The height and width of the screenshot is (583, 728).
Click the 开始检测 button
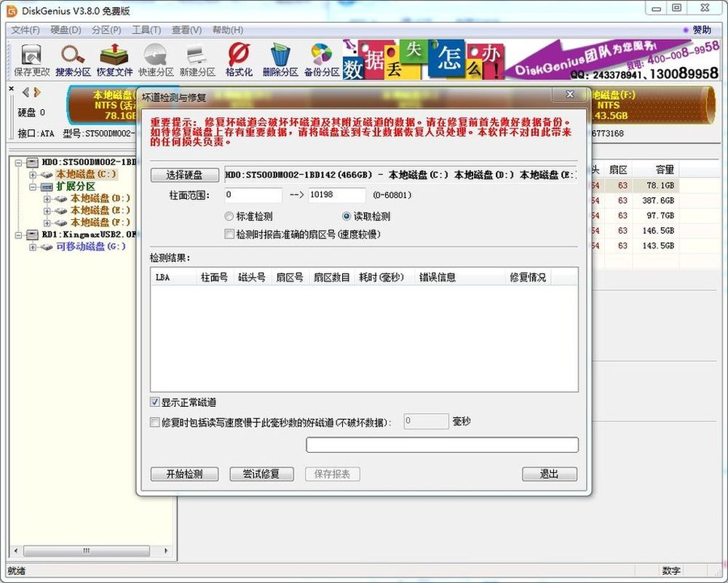[x=184, y=474]
